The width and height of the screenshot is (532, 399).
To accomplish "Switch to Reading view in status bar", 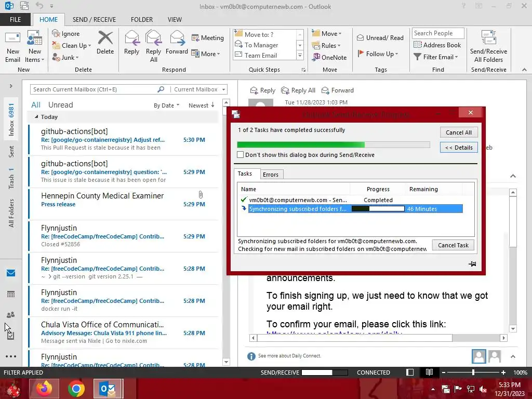I will coord(429,372).
